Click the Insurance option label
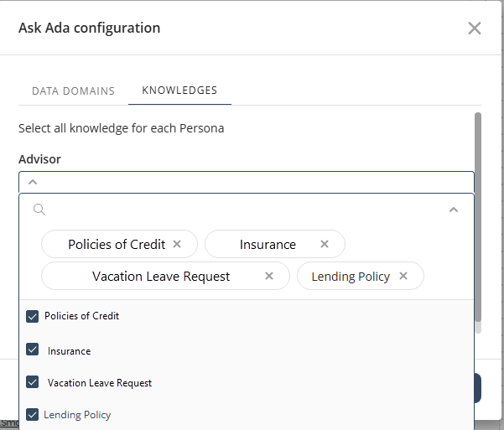The height and width of the screenshot is (430, 504). coord(69,351)
